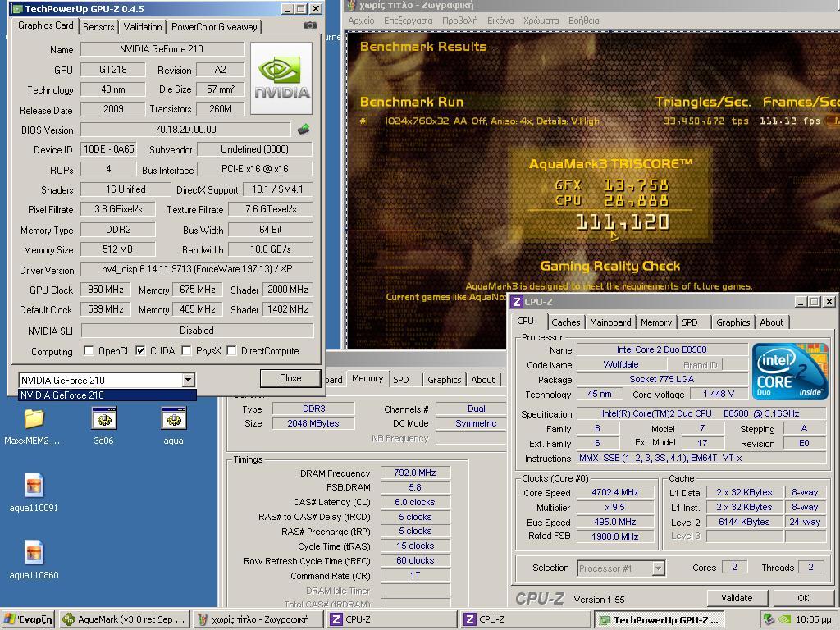The width and height of the screenshot is (840, 630).
Task: Open the Memory tab in front CPU-Z
Action: tap(655, 322)
